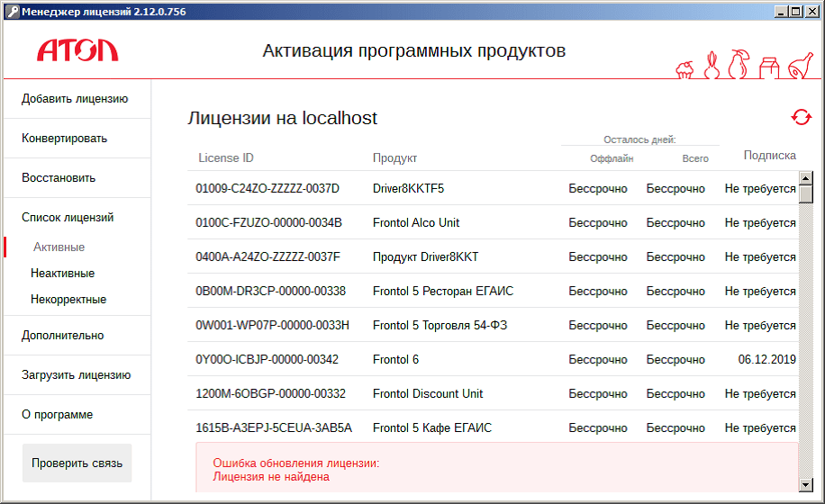The height and width of the screenshot is (504, 825).
Task: Click product Frontol 6
Action: pos(395,359)
